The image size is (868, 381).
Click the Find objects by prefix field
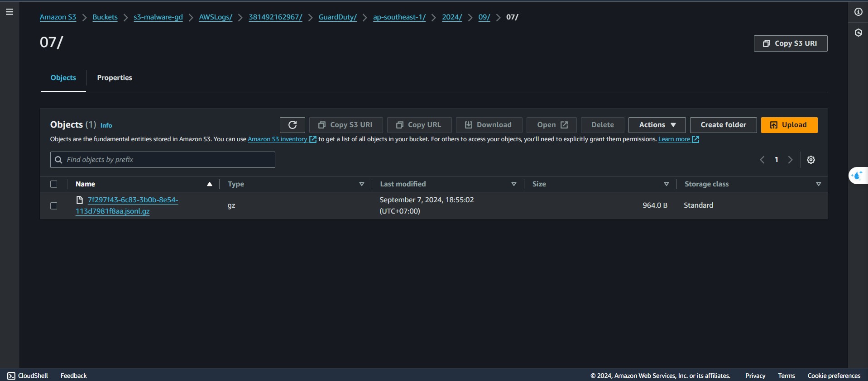pos(168,160)
